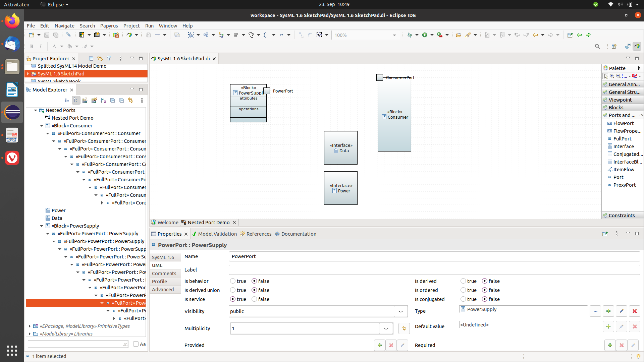Select ItemFlow tool in the palette
The image size is (644, 362).
coord(624,170)
